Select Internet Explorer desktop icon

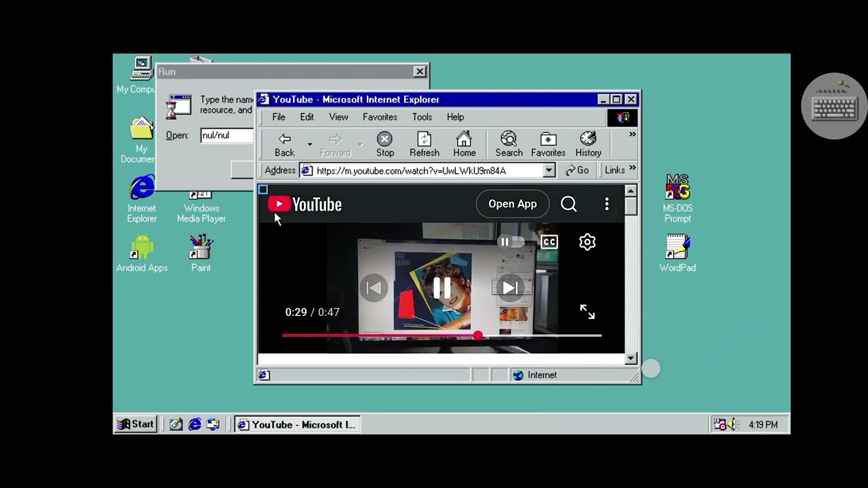[x=142, y=200]
